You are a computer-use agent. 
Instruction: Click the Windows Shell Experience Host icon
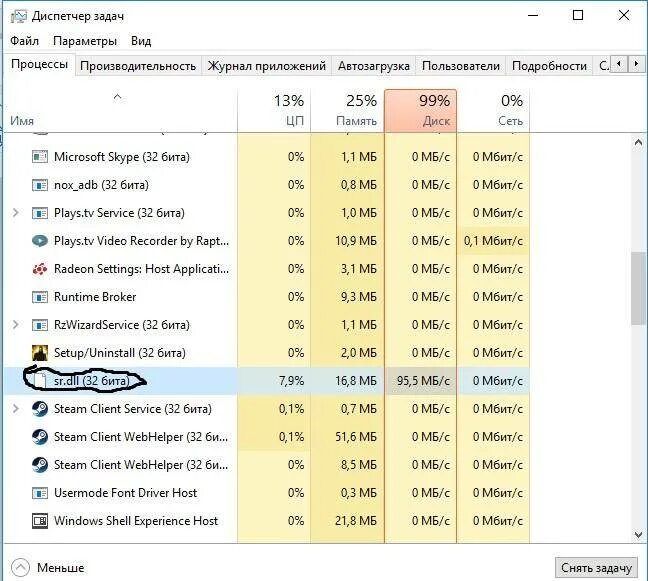click(x=40, y=521)
